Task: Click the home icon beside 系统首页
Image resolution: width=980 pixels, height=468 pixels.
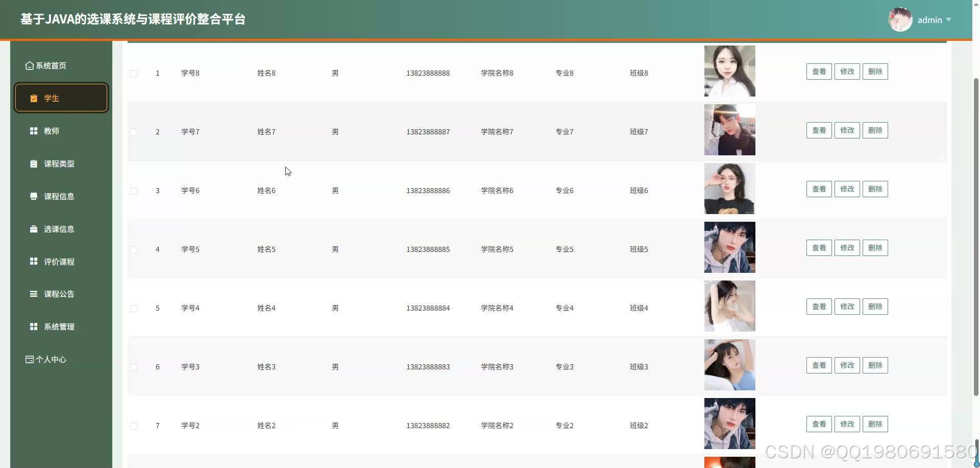Action: pos(30,65)
